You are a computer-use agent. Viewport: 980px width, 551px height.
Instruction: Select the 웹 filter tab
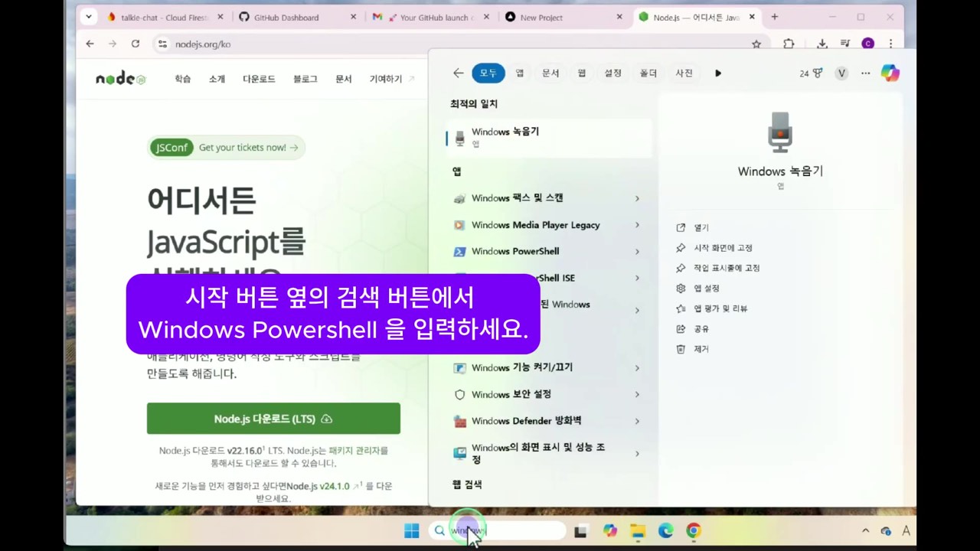click(x=582, y=73)
